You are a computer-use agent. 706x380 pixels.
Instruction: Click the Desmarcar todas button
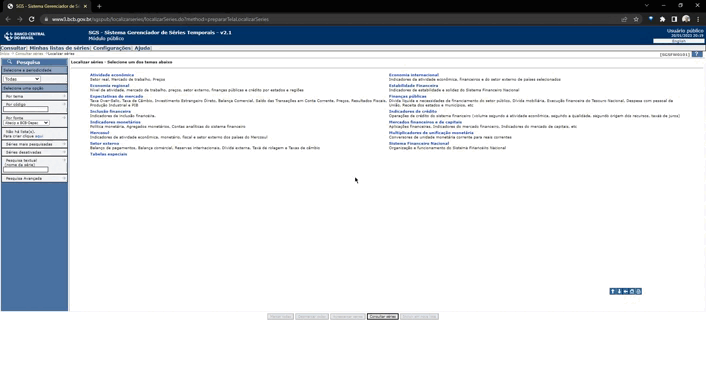click(312, 317)
